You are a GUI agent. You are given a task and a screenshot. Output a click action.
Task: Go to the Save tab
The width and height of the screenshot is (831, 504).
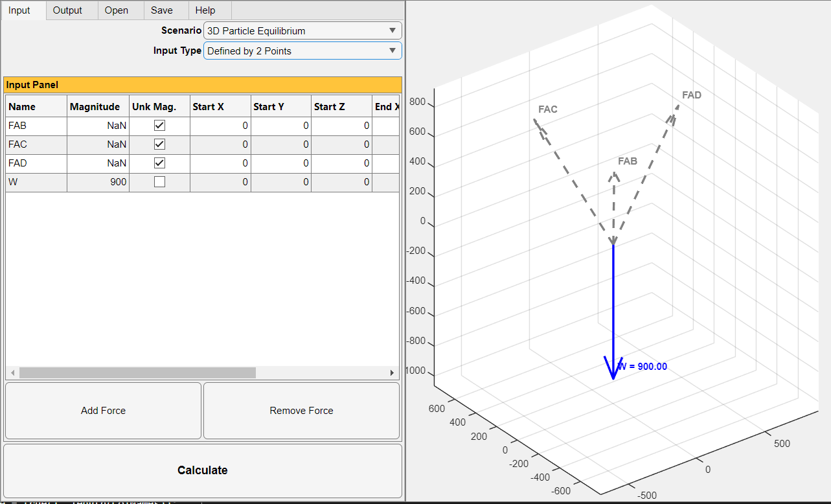click(166, 10)
